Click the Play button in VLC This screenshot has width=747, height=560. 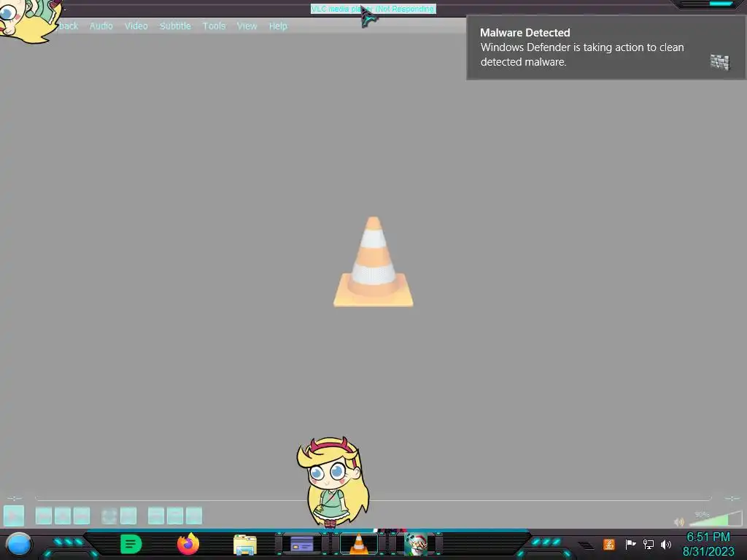tap(14, 516)
